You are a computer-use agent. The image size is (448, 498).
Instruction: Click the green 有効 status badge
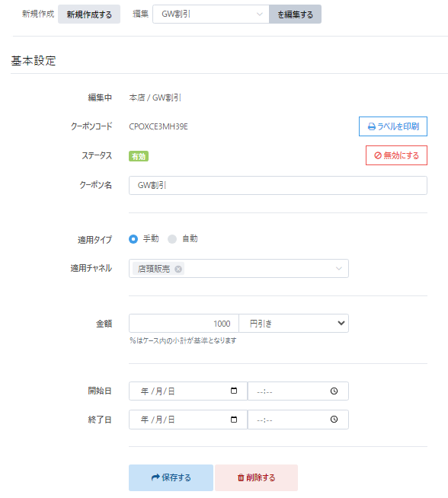(x=139, y=156)
